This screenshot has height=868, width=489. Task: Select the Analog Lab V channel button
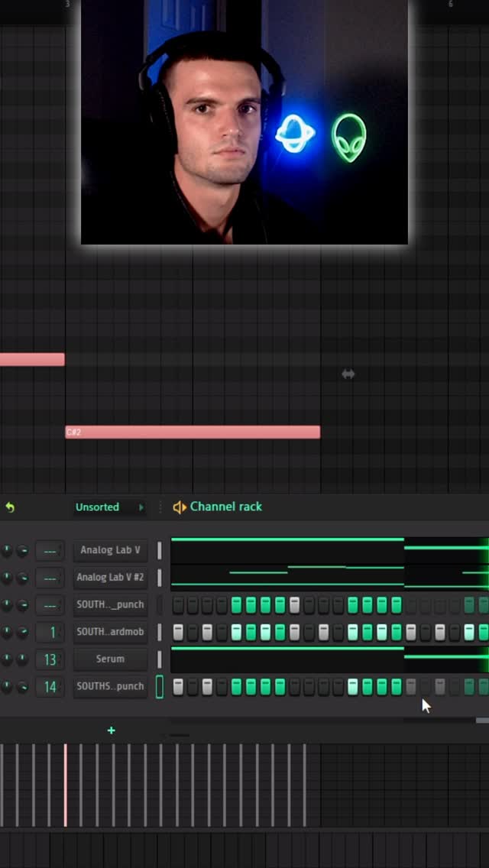click(x=110, y=550)
